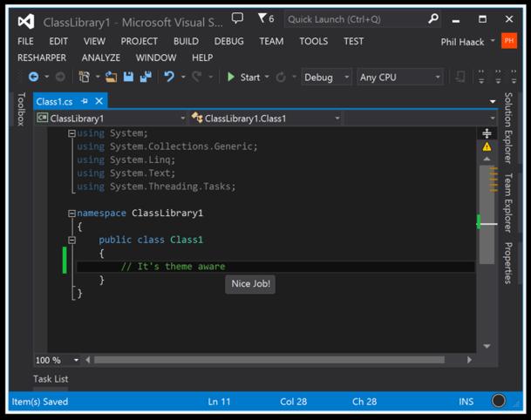Open the Navigate Backward history dropdown
This screenshot has width=531, height=420.
click(x=47, y=77)
